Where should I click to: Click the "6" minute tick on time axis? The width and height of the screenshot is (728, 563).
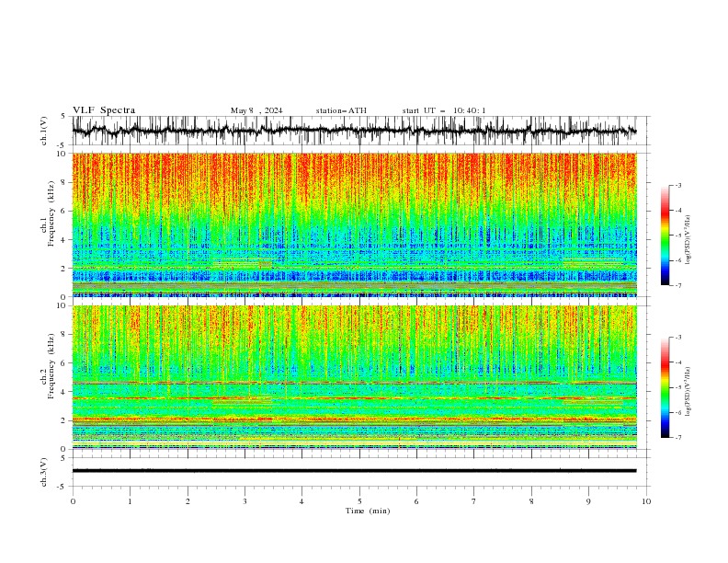point(416,501)
